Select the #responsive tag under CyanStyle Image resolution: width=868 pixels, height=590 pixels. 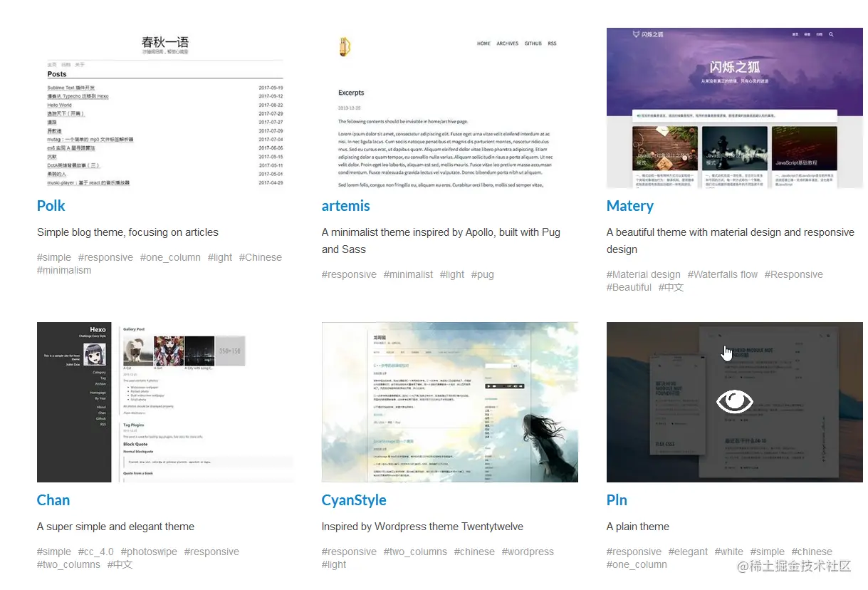pyautogui.click(x=349, y=552)
